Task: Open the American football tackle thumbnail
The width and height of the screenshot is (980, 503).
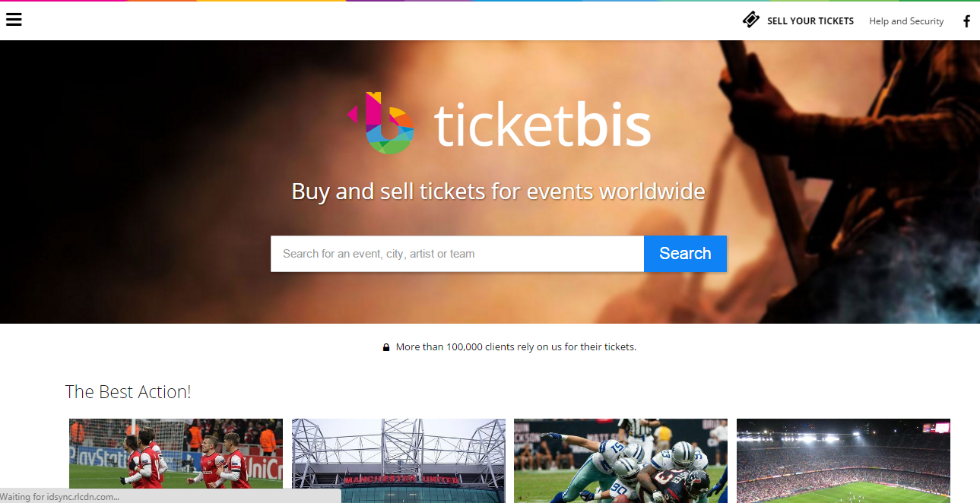Action: pos(620,460)
